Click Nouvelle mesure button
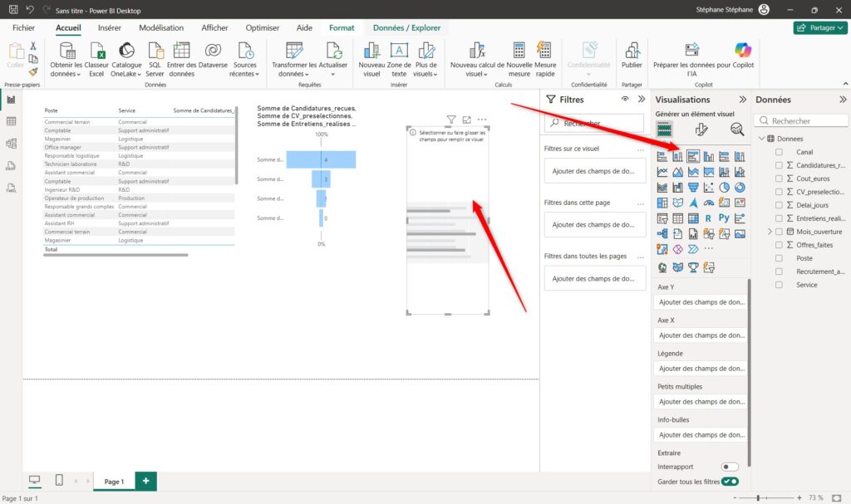Image resolution: width=851 pixels, height=504 pixels. click(x=519, y=60)
